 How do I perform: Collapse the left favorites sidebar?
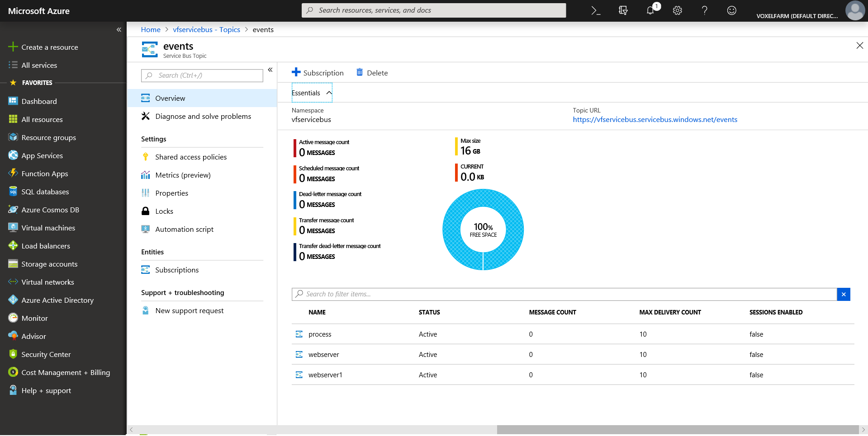tap(119, 30)
